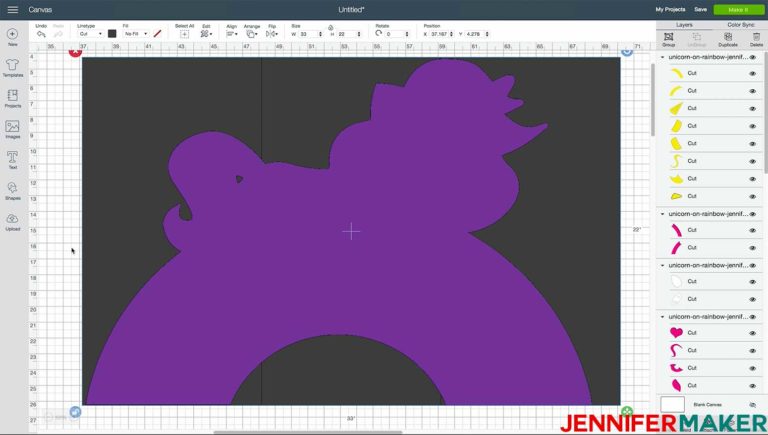Hide the yellow S-shaped layer

coord(752,161)
